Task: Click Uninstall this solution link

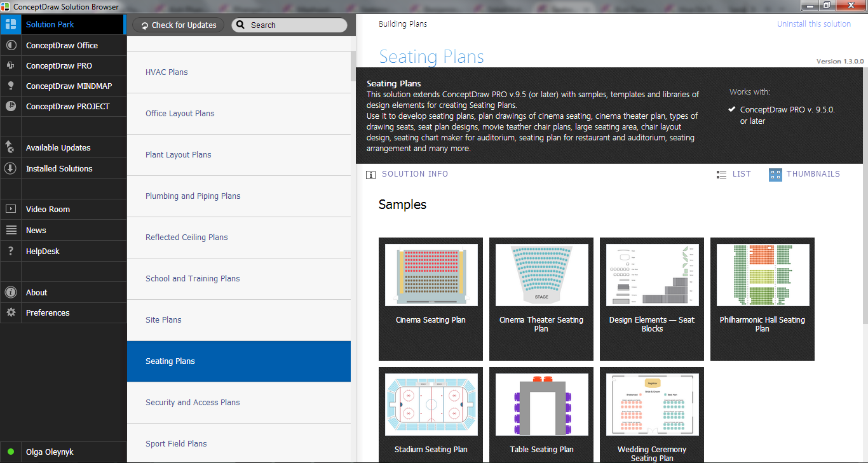Action: click(x=814, y=24)
